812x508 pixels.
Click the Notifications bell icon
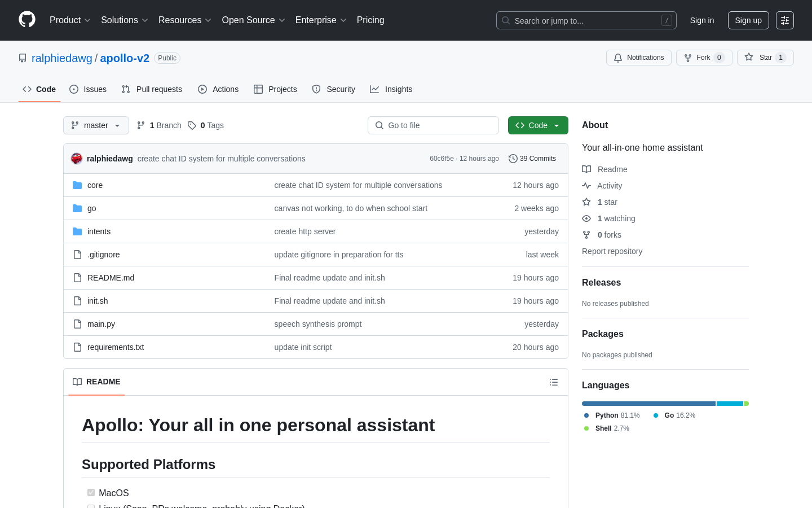618,58
